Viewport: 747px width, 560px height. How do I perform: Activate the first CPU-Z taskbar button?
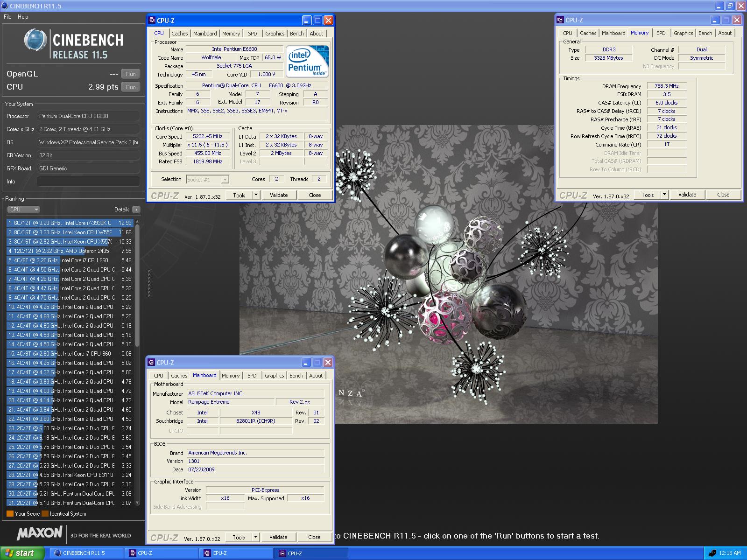point(162,553)
